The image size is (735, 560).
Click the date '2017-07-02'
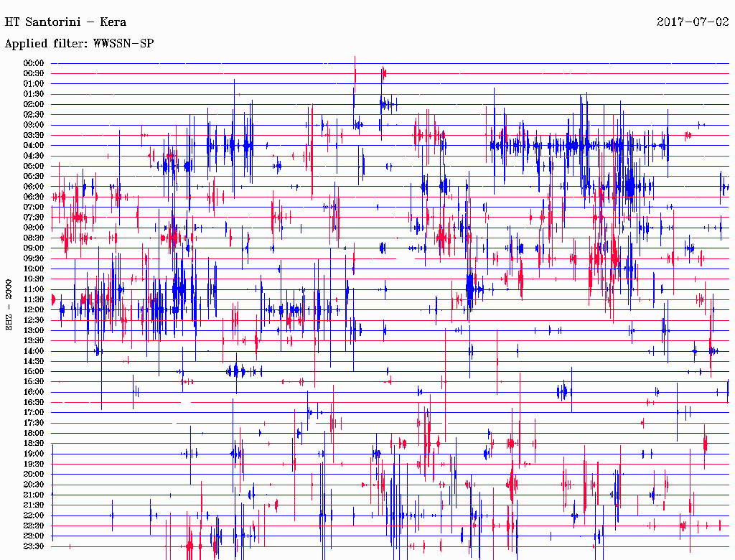[693, 22]
